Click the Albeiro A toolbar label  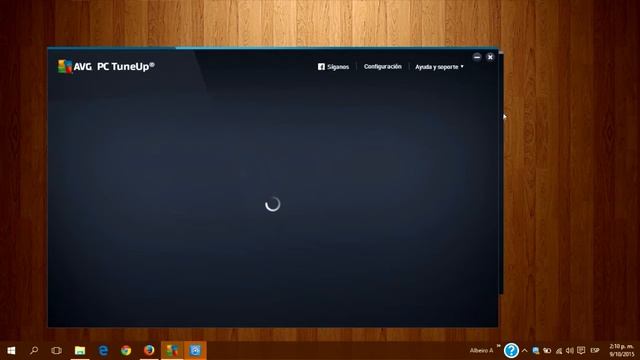click(481, 351)
